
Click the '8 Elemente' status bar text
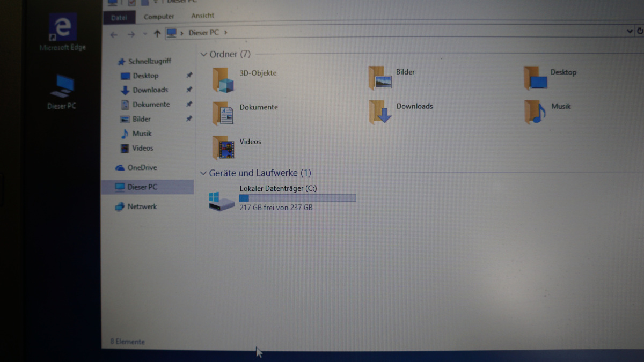pos(128,342)
